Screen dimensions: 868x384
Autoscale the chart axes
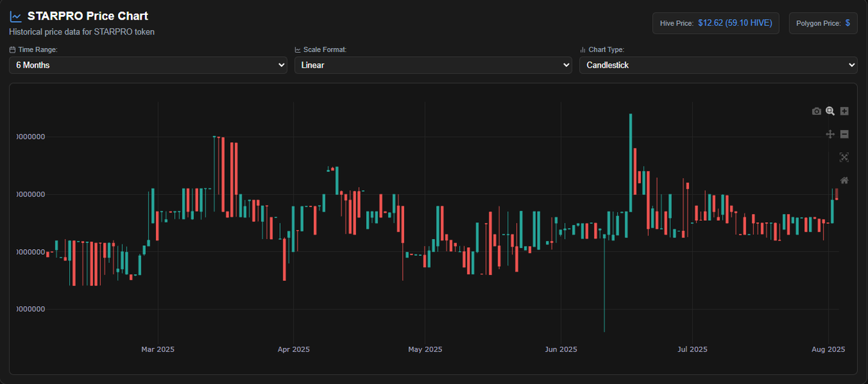pos(844,157)
